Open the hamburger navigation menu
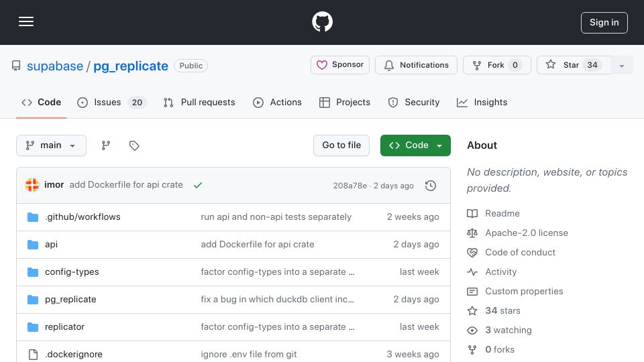 click(x=26, y=21)
